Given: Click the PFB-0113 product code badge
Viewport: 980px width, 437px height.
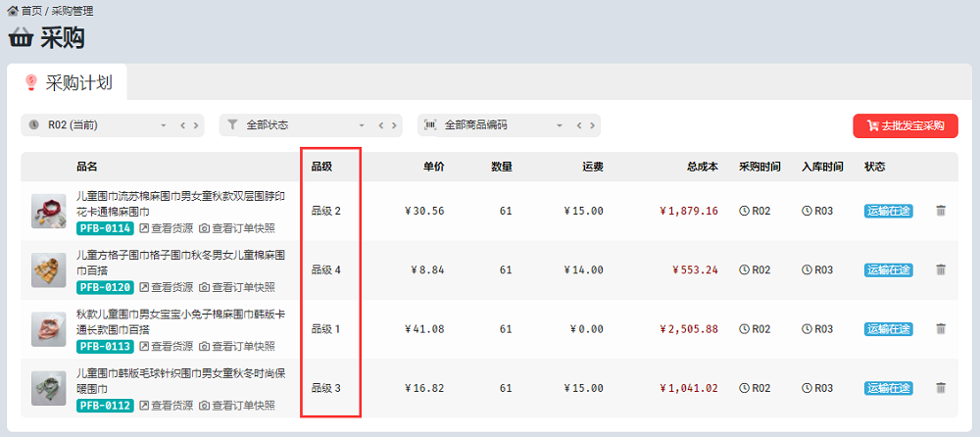Looking at the screenshot, I should pyautogui.click(x=104, y=346).
